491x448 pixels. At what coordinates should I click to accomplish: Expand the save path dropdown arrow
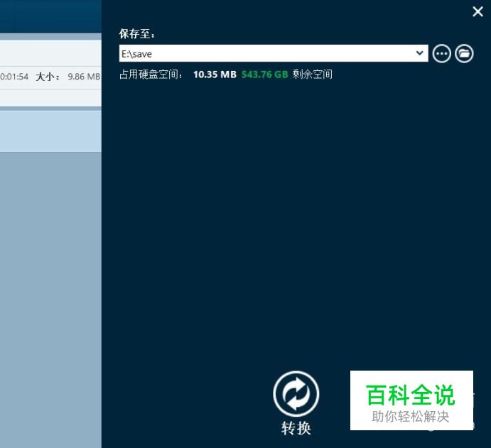click(x=420, y=53)
